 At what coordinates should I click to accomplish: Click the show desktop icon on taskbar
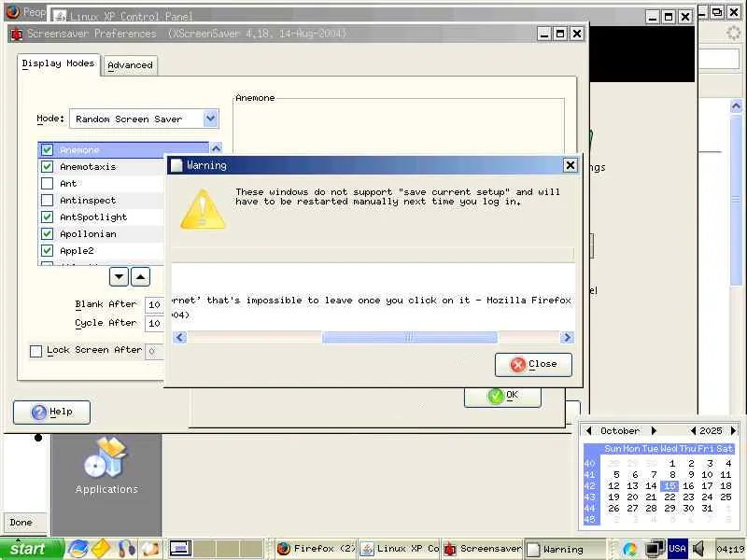point(180,549)
